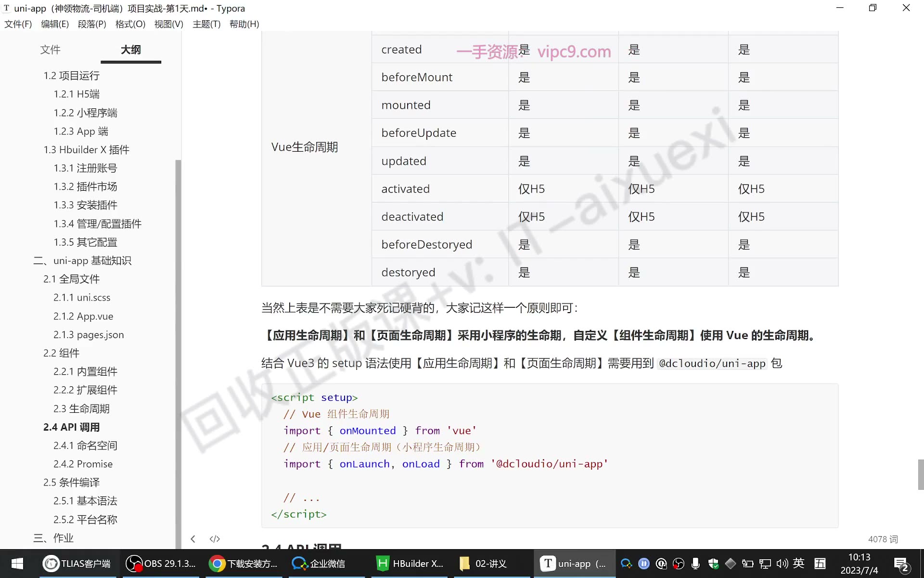This screenshot has width=924, height=578.
Task: Go to 1.2.2 小程序端 in outline
Action: pos(85,113)
